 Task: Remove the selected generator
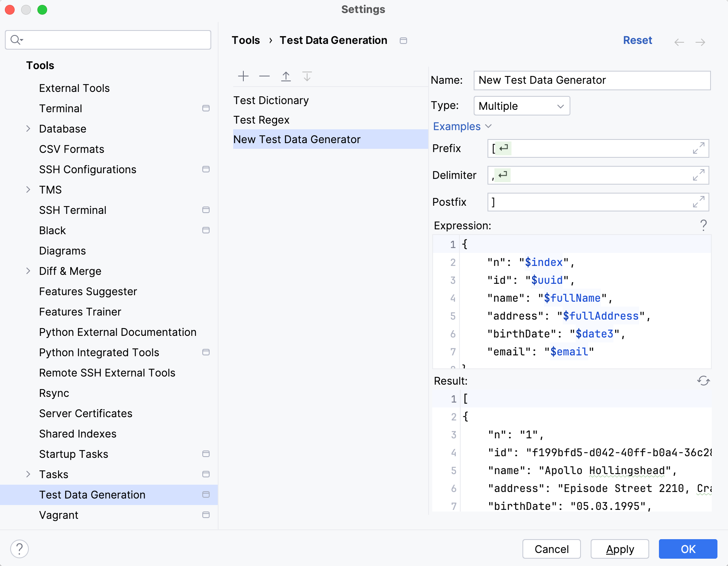(x=264, y=76)
